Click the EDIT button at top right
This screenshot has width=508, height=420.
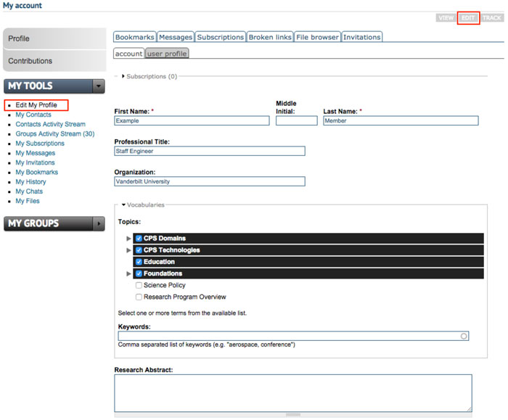pyautogui.click(x=468, y=17)
